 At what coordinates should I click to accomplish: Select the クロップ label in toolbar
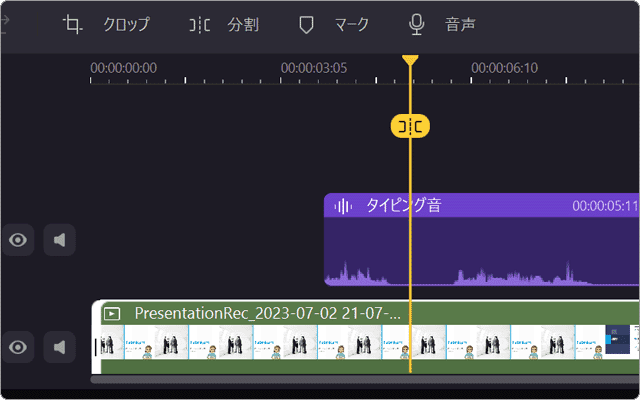click(126, 25)
